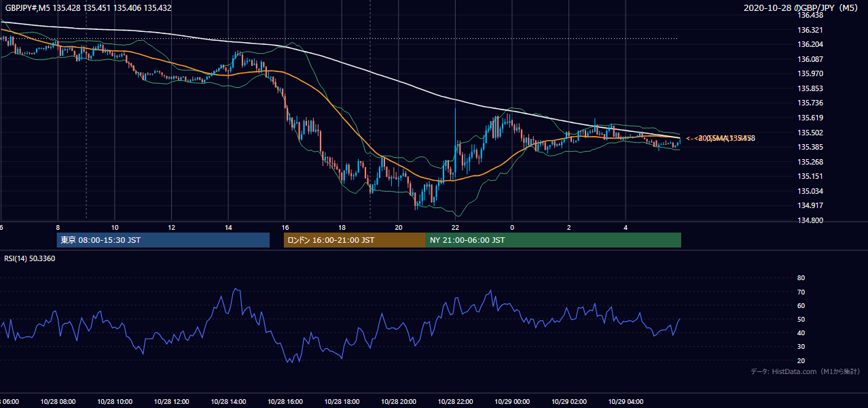
Task: Click hour label 16 under the price chart
Action: [285, 228]
